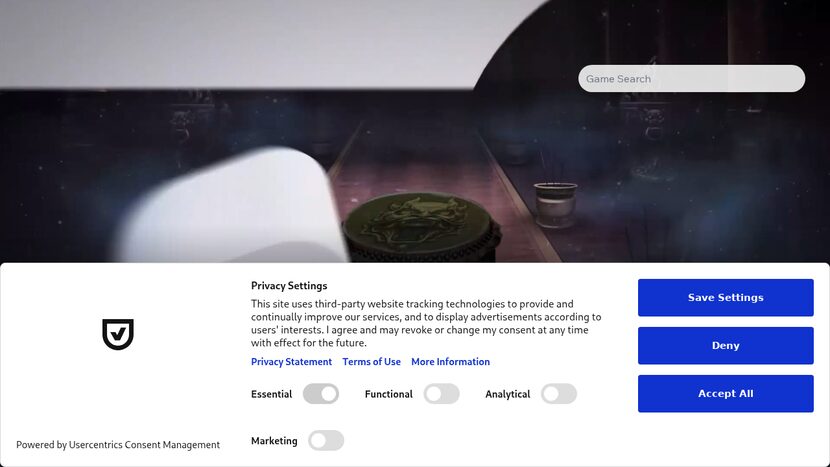Open the Privacy Statement link

coord(291,362)
